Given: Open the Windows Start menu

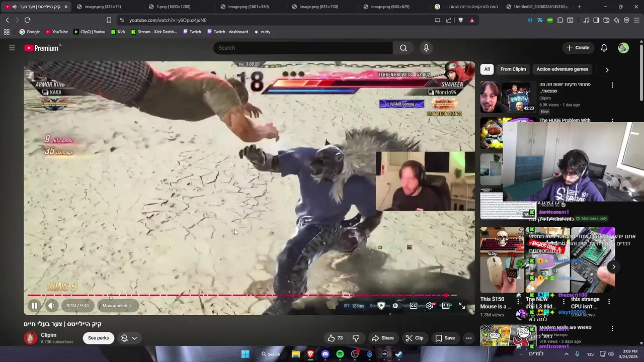Looking at the screenshot, I should [x=245, y=354].
